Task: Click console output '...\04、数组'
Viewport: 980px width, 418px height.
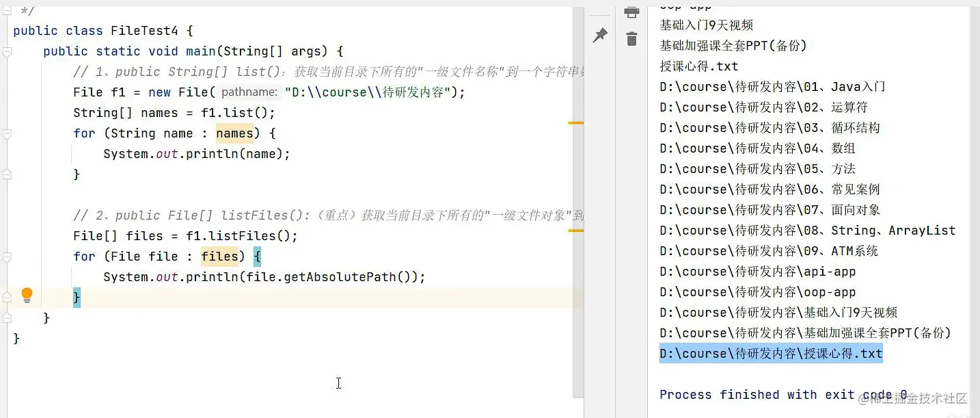Action: (757, 148)
